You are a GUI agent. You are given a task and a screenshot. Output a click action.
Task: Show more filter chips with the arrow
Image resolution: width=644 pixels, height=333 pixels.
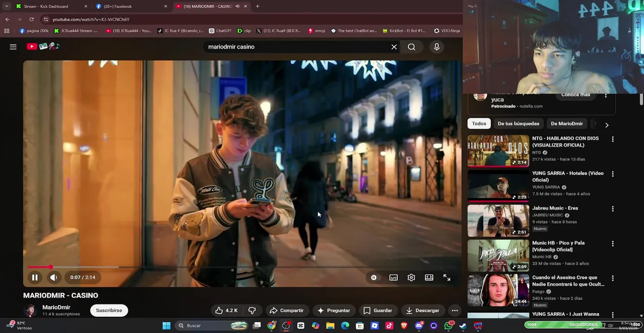607,125
